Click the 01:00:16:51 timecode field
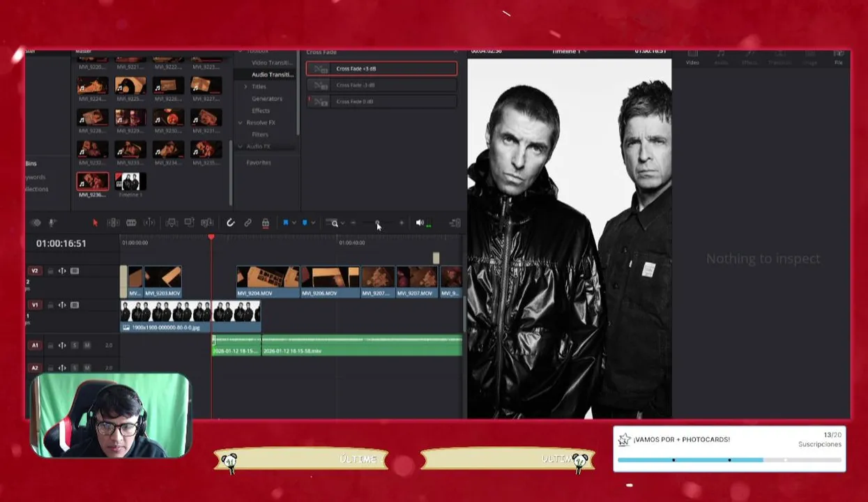Image resolution: width=868 pixels, height=502 pixels. point(61,243)
